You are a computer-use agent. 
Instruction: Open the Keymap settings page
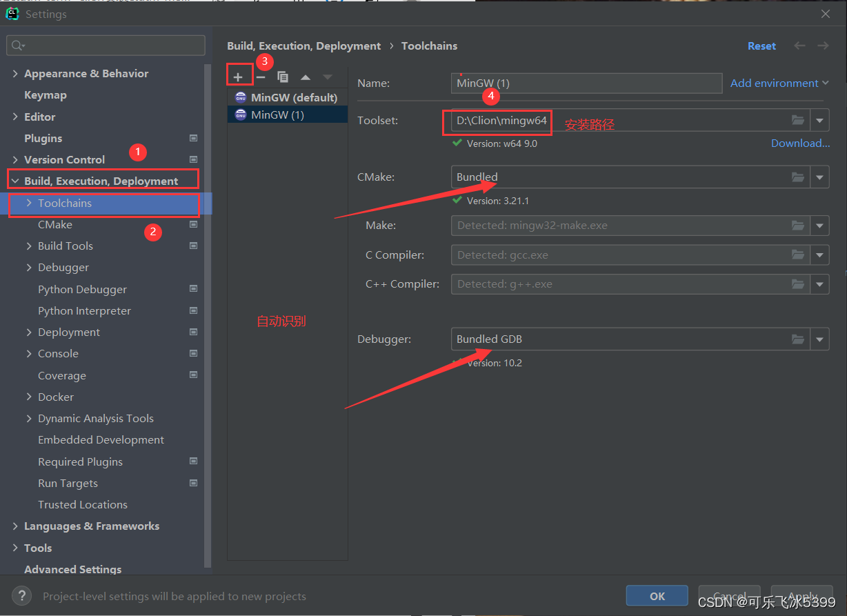[46, 95]
